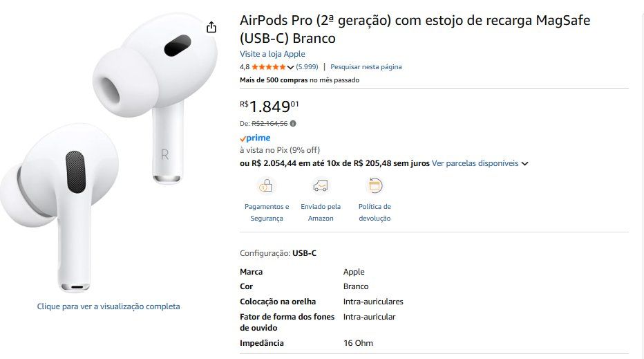Click the Pagamentos e Segurança padlock icon
This screenshot has width=644, height=359.
[266, 186]
